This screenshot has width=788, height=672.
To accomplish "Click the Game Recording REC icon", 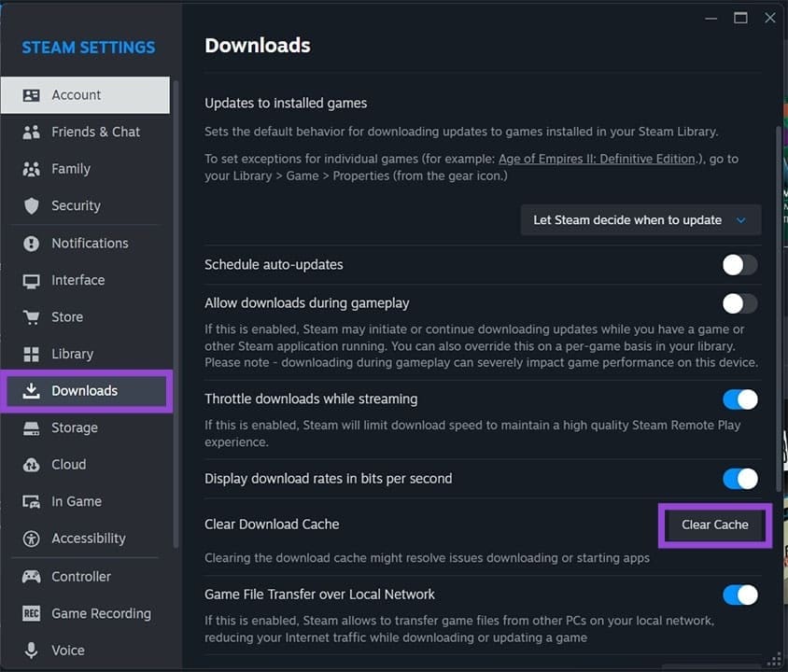I will click(x=31, y=613).
